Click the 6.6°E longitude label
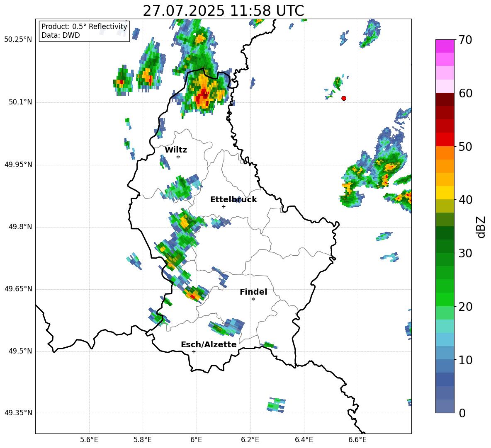This screenshot has height=448, width=491. coord(357,440)
